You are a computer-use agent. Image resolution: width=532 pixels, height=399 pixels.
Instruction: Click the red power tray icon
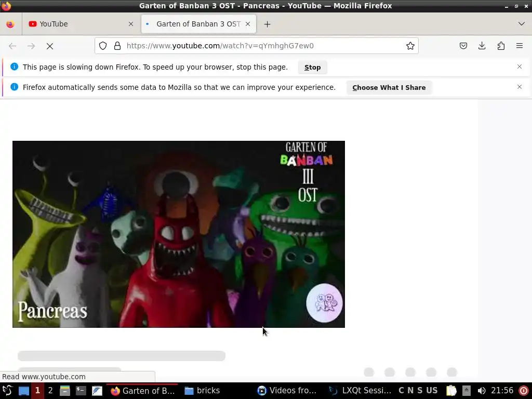pyautogui.click(x=524, y=391)
